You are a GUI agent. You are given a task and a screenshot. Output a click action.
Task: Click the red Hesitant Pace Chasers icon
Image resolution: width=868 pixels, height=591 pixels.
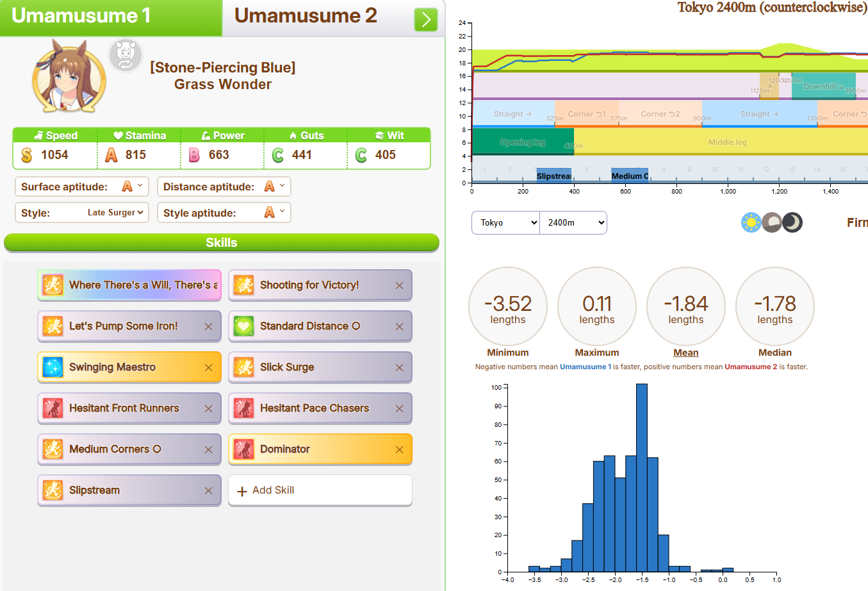[243, 408]
